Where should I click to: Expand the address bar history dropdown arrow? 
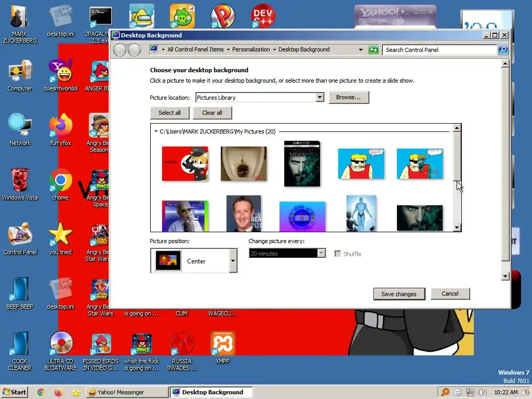(361, 50)
